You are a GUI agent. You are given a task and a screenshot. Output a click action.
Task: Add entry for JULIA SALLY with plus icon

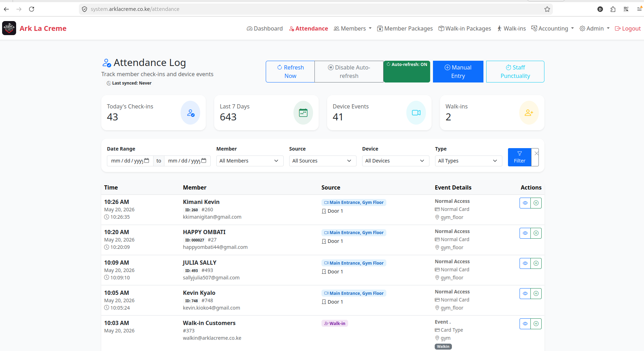(x=536, y=263)
